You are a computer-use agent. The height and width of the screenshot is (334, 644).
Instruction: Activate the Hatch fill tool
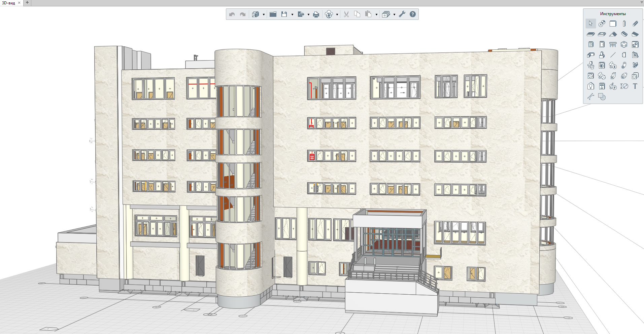point(602,97)
